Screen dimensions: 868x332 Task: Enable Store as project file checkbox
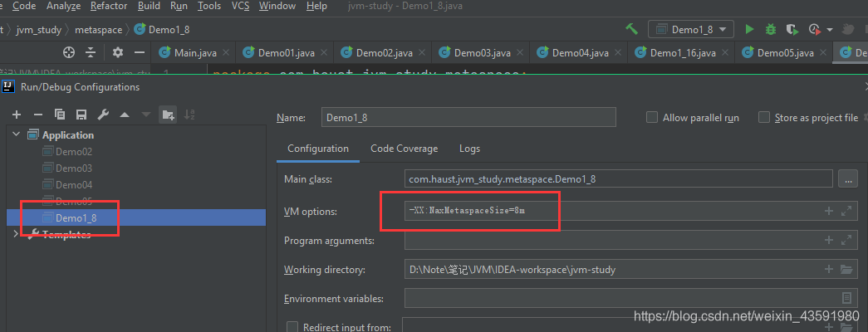coord(764,117)
